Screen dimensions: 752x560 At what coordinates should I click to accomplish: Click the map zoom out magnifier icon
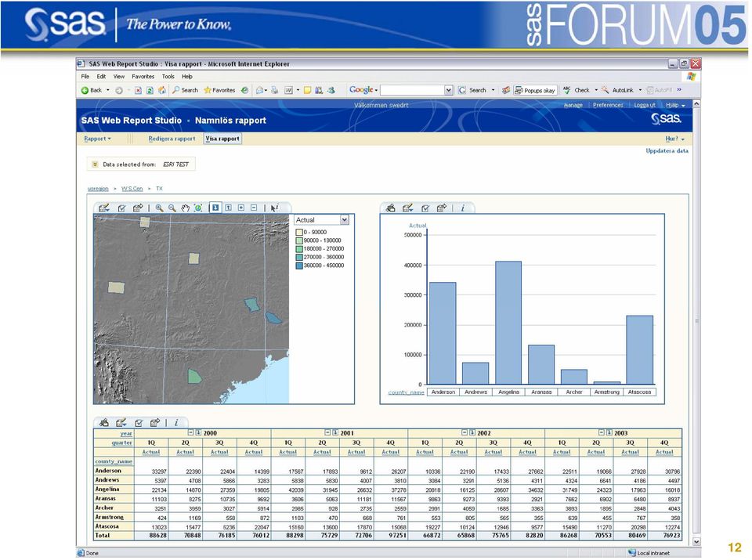coord(172,208)
